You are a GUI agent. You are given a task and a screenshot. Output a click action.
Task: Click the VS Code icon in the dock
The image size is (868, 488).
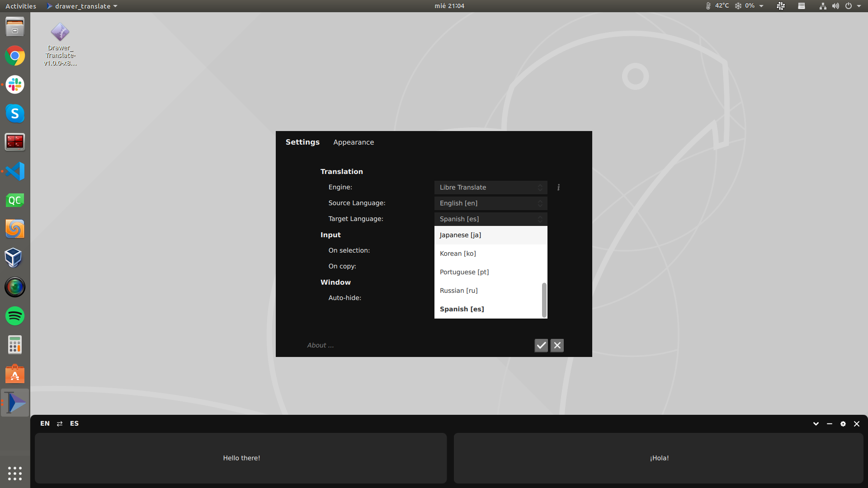14,172
